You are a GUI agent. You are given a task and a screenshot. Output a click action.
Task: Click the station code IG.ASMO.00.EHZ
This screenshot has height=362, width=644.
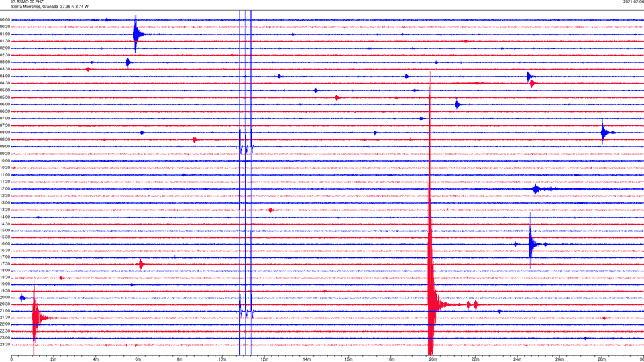(x=27, y=2)
